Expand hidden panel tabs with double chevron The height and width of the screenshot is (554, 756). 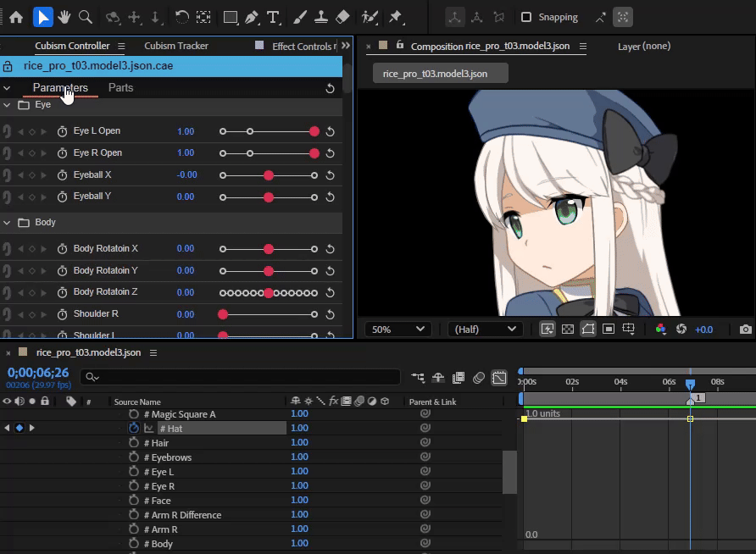click(346, 46)
